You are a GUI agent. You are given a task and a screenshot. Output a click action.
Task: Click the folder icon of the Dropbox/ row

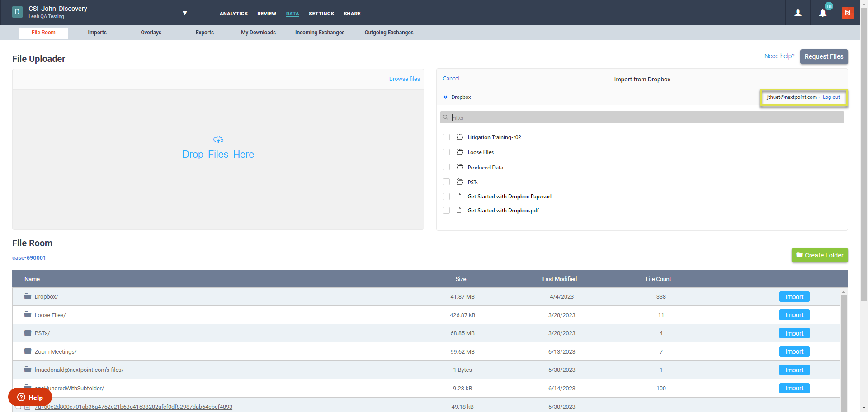tap(28, 296)
